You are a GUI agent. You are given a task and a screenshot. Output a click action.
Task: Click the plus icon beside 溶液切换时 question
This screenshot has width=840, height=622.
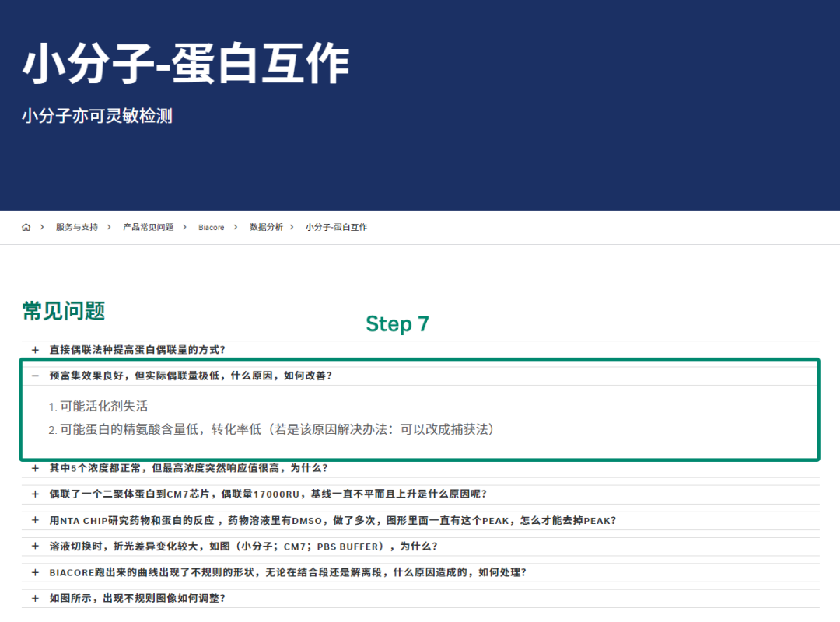point(35,546)
